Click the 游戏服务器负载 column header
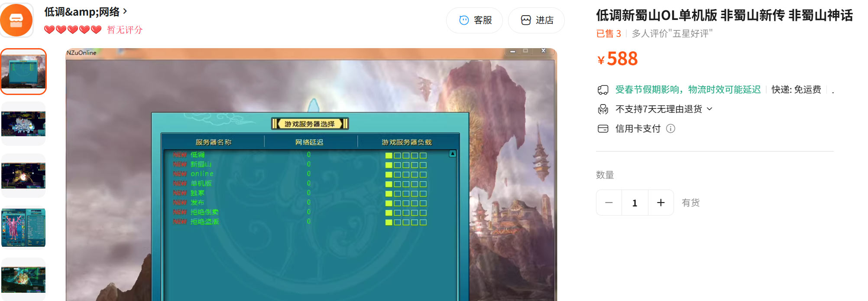 (407, 142)
